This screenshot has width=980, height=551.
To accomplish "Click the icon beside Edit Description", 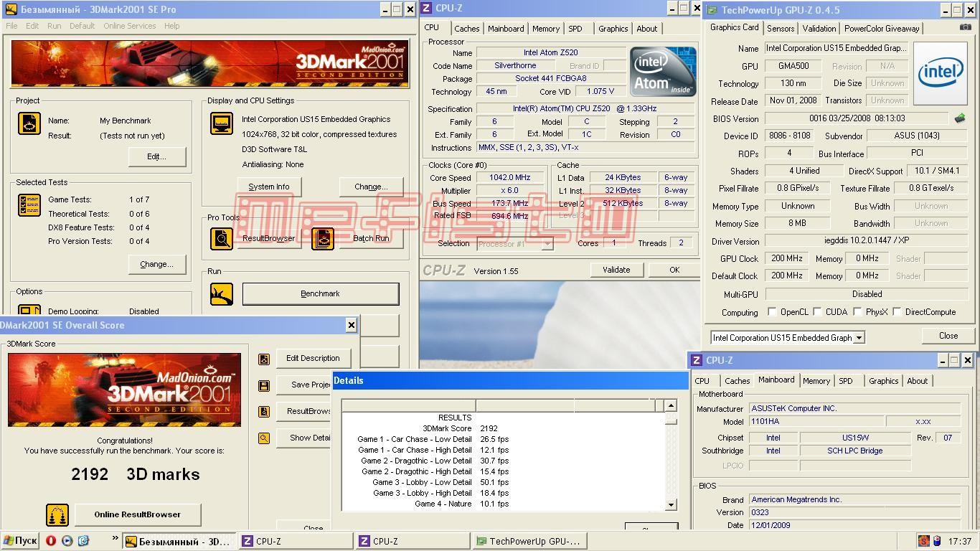I will point(264,359).
